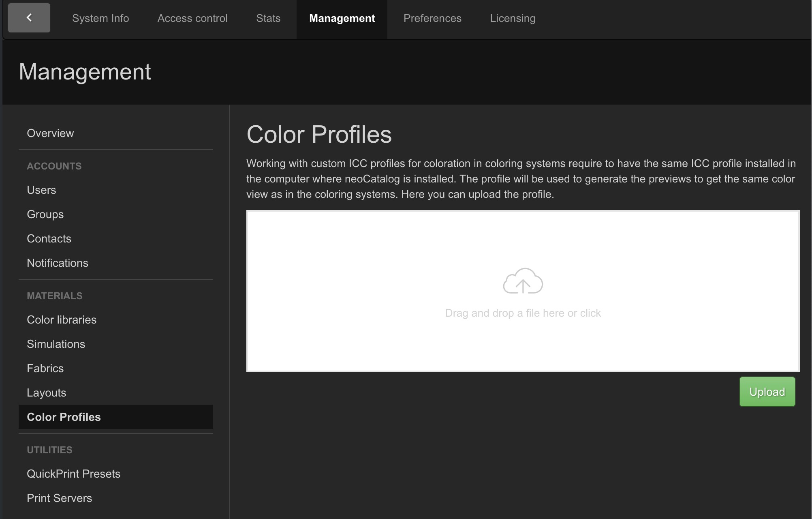Viewport: 812px width, 519px height.
Task: Open QuickPrint Presets utility
Action: pos(73,474)
